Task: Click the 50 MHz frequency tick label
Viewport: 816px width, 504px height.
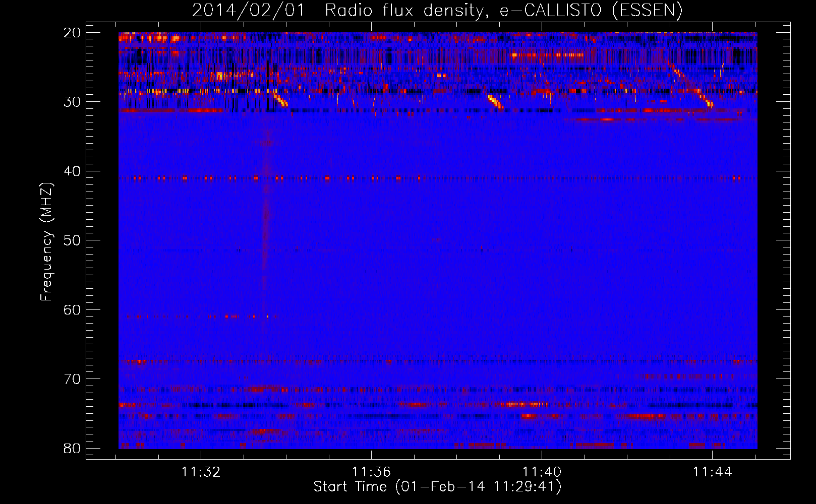Action: coord(72,240)
